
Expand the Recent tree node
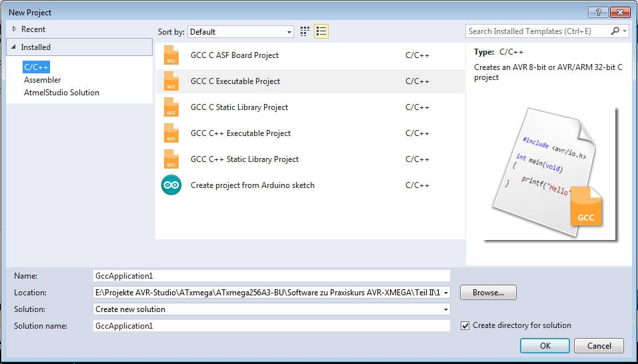point(15,29)
